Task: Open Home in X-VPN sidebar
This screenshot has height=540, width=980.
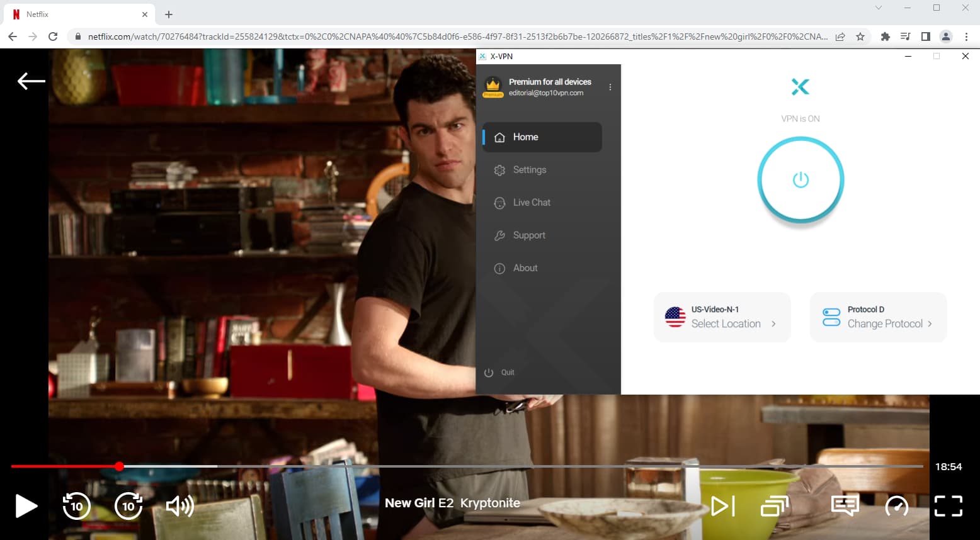Action: [542, 137]
